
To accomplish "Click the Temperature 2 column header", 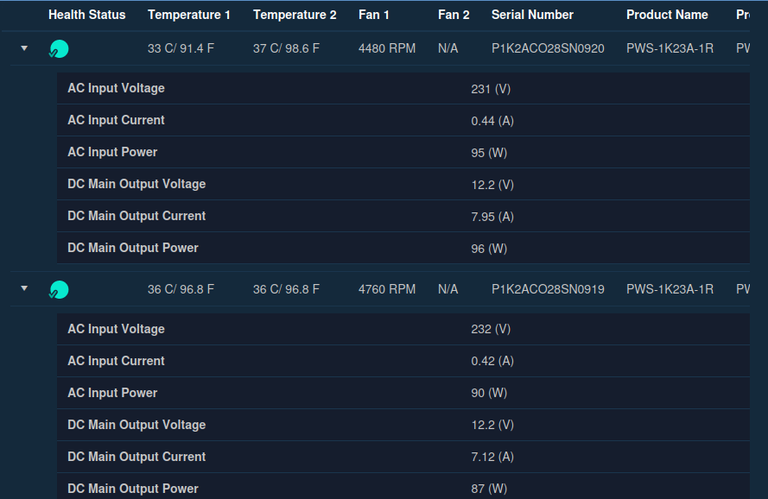I will click(x=295, y=15).
